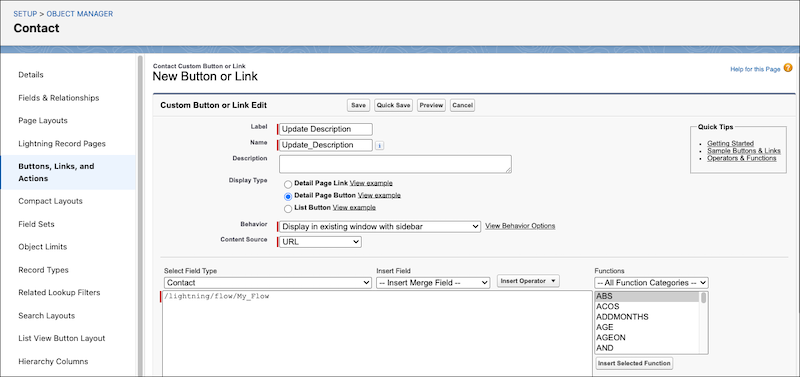Select AGE in the functions list
Viewport: 800px width, 377px height.
tap(647, 327)
